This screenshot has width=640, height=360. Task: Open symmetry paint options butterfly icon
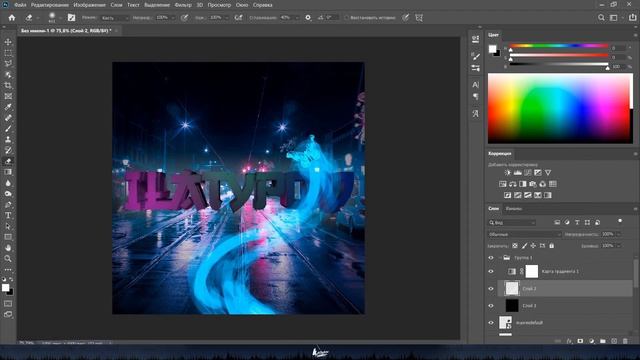419,18
